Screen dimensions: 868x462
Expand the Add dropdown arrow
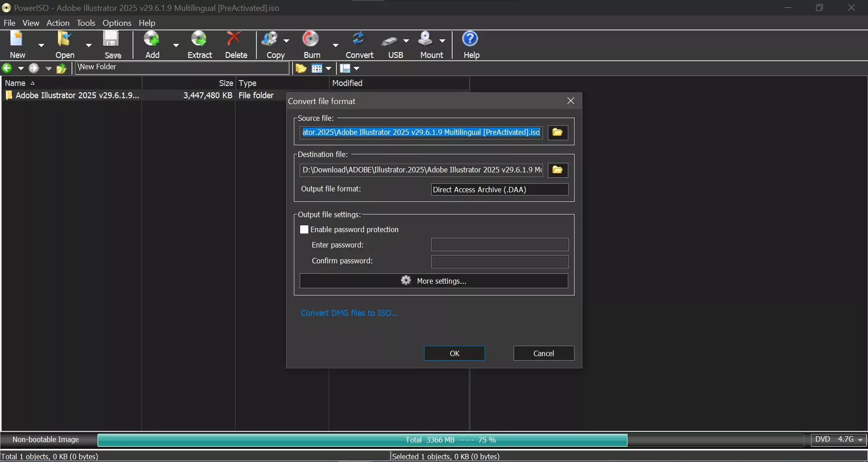click(x=176, y=45)
